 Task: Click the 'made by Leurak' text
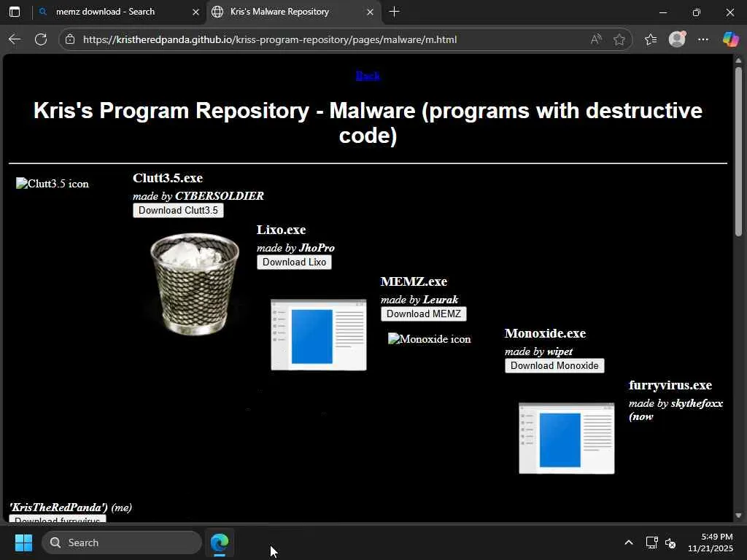[419, 300]
